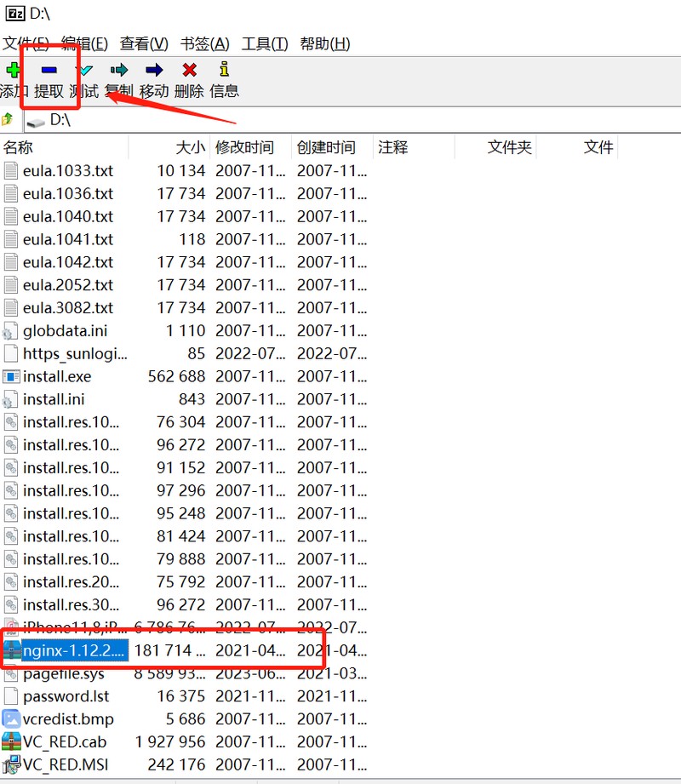The image size is (681, 784).
Task: Open the 编辑(E) menu
Action: coord(84,44)
